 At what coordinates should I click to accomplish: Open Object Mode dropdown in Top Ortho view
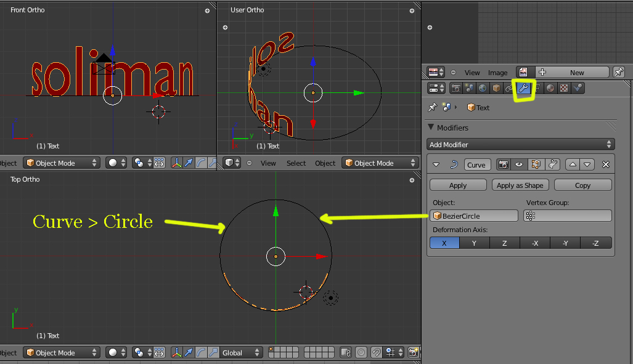[62, 353]
